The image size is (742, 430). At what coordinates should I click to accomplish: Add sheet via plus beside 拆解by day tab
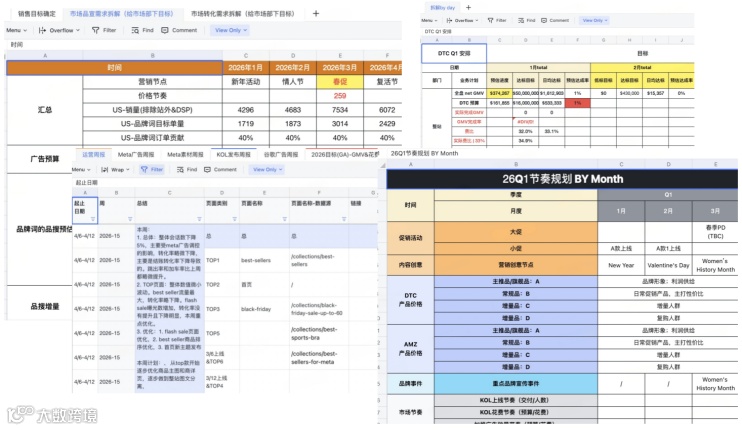[468, 8]
